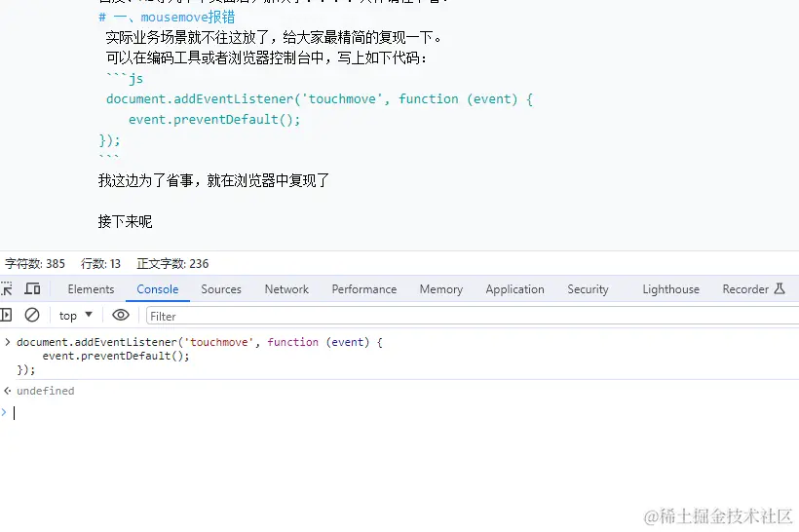Click the editor line 'document.addEventListener('touchmove''
The width and height of the screenshot is (799, 532).
[x=320, y=98]
